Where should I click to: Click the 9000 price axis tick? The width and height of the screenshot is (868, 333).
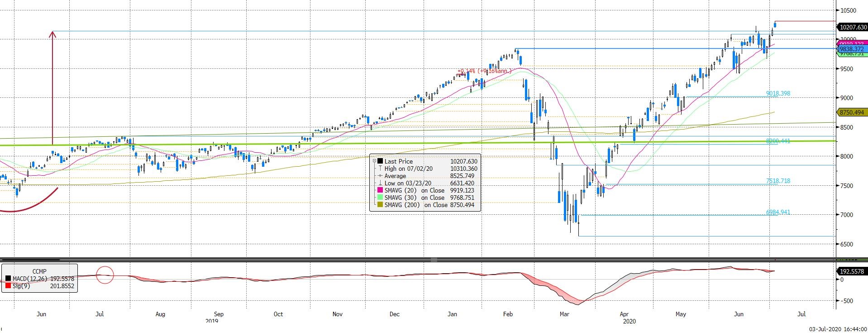pos(847,98)
